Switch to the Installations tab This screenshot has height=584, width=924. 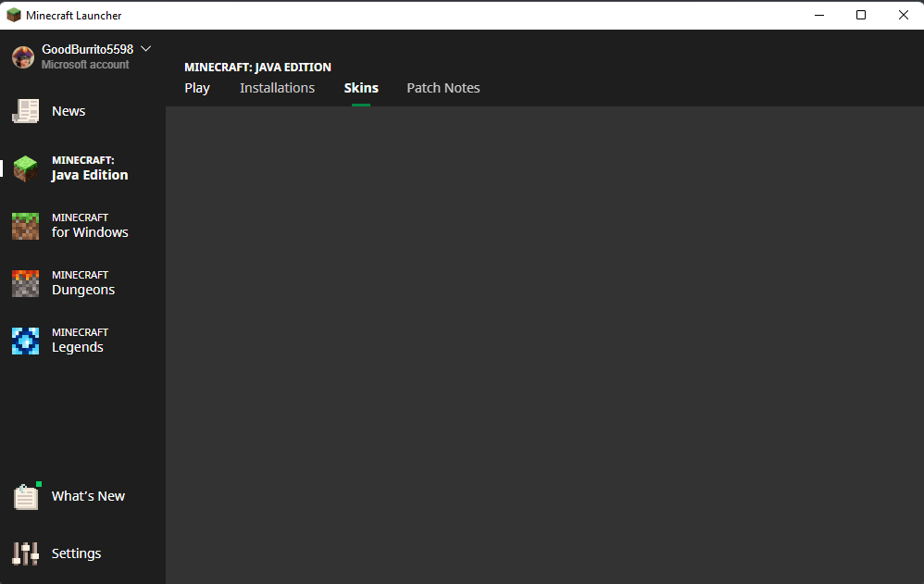click(277, 88)
